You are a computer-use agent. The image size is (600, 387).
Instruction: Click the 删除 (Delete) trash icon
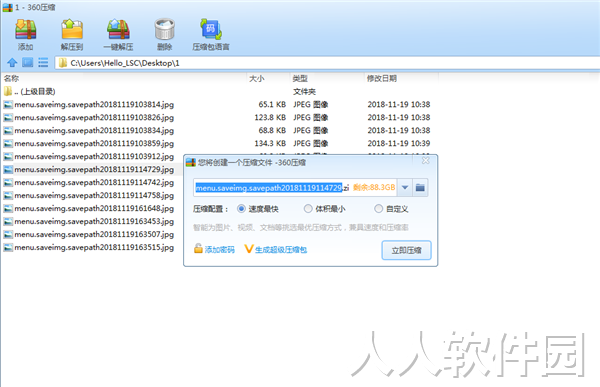click(x=165, y=30)
